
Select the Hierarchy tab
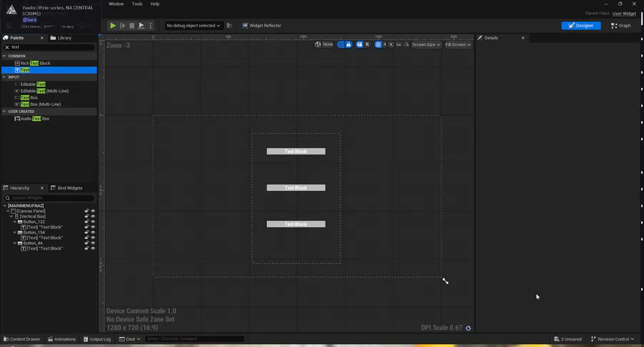point(16,188)
